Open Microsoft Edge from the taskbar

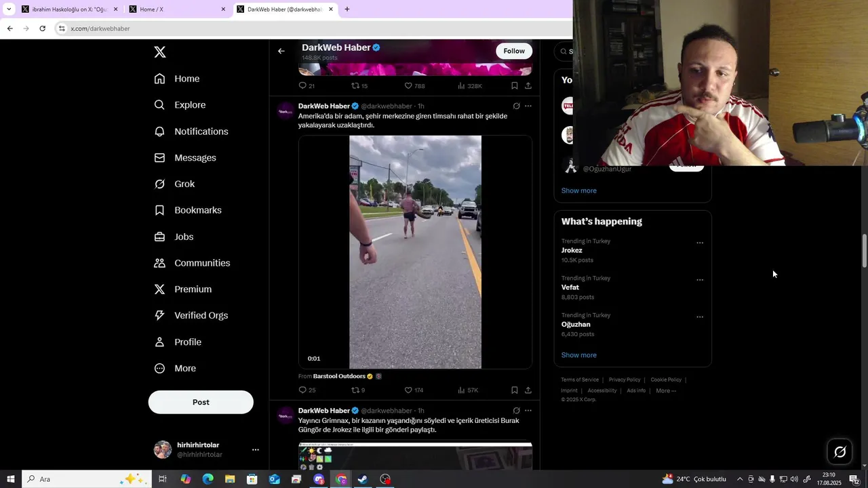208,479
